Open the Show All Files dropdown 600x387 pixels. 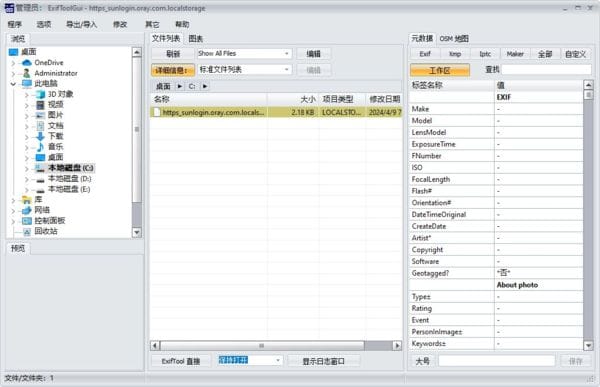click(x=287, y=54)
